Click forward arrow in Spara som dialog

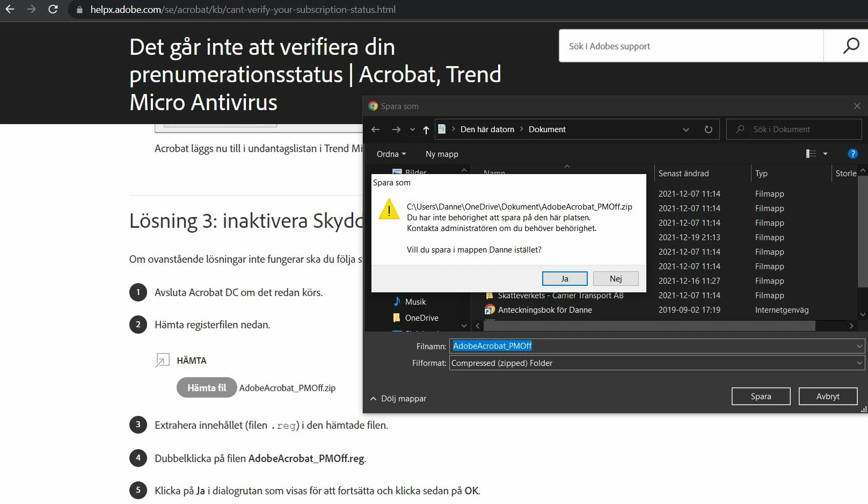pos(396,129)
